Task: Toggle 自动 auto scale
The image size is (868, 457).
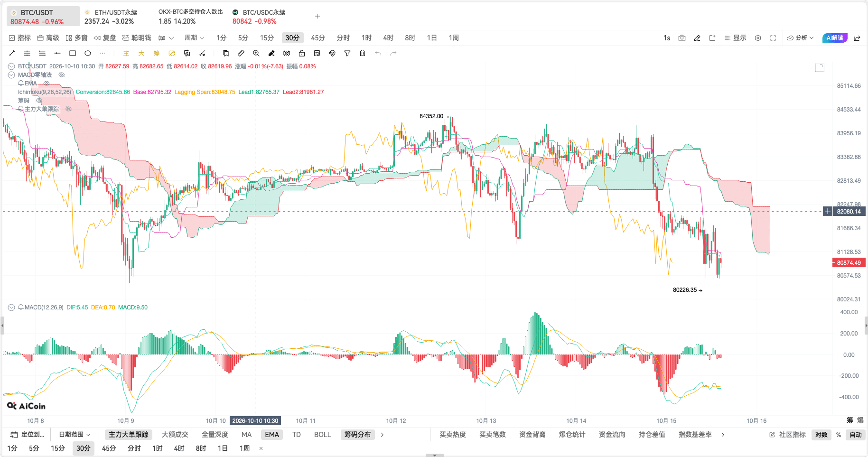Action: coord(856,435)
